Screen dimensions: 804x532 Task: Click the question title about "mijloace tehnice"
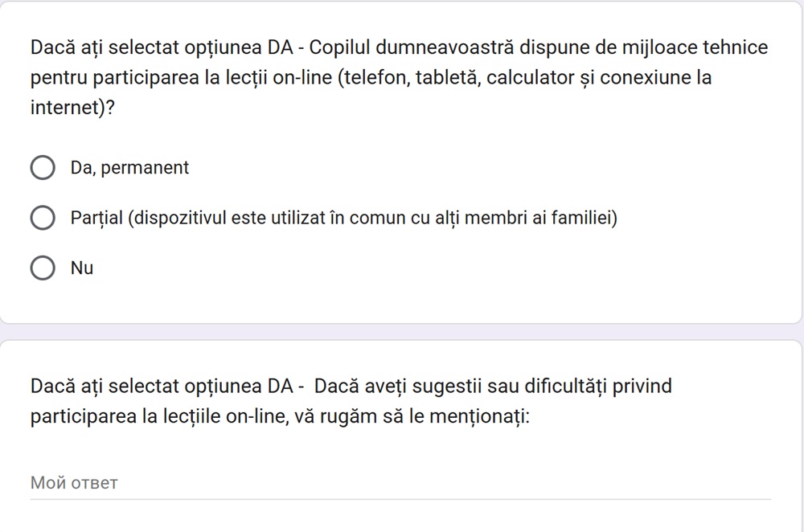[399, 77]
